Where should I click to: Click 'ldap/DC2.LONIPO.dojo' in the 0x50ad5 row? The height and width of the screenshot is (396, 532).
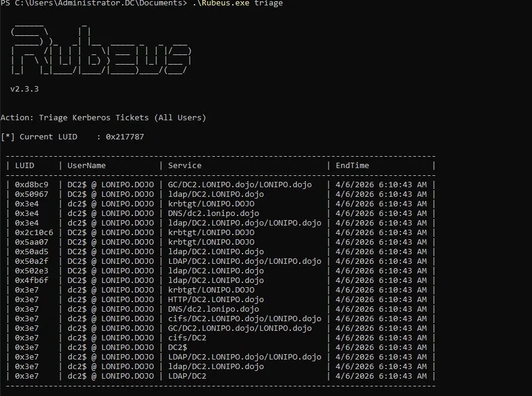216,252
